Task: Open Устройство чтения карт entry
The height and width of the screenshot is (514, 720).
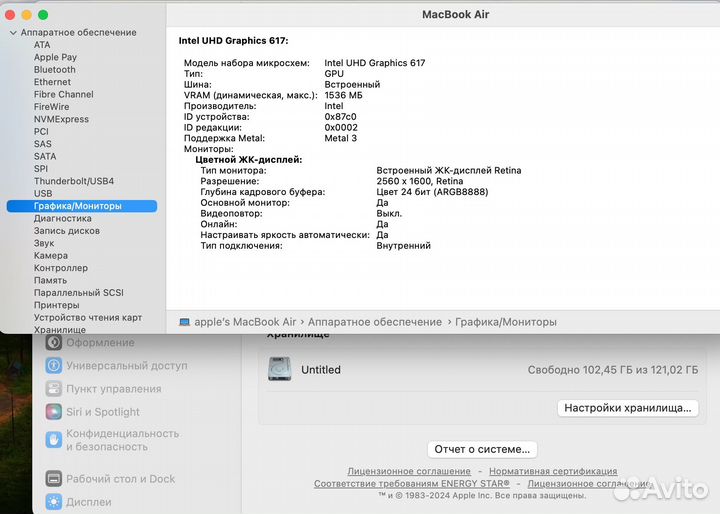Action: 88,318
